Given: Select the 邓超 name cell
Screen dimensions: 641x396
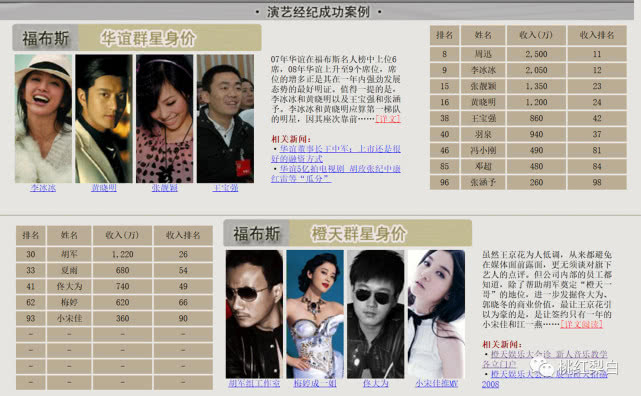Looking at the screenshot, I should click(x=483, y=166).
